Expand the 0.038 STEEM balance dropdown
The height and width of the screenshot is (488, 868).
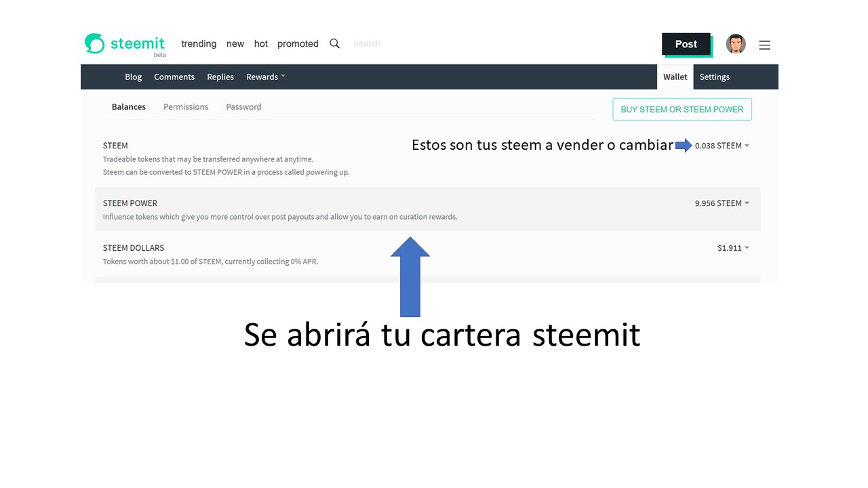coord(722,145)
